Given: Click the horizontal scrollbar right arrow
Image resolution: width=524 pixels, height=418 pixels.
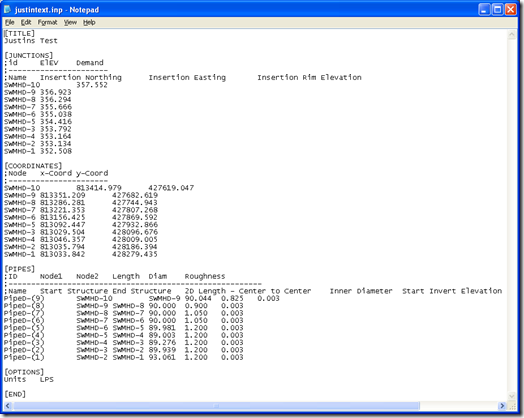Looking at the screenshot, I should (502, 406).
